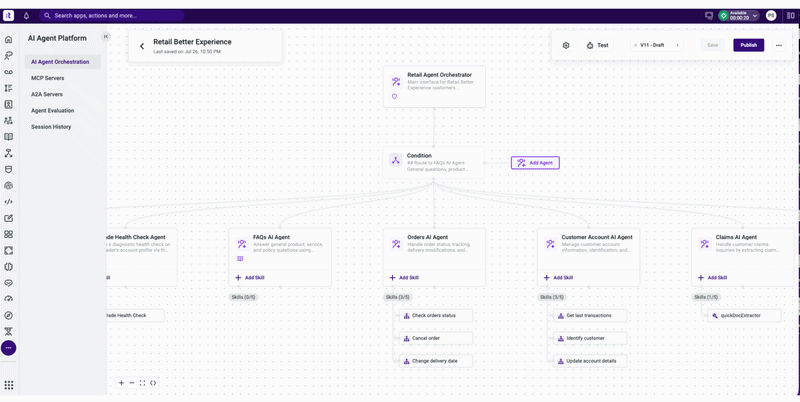Open the nine-dot app launcher grid
800x402 pixels.
tap(9, 385)
